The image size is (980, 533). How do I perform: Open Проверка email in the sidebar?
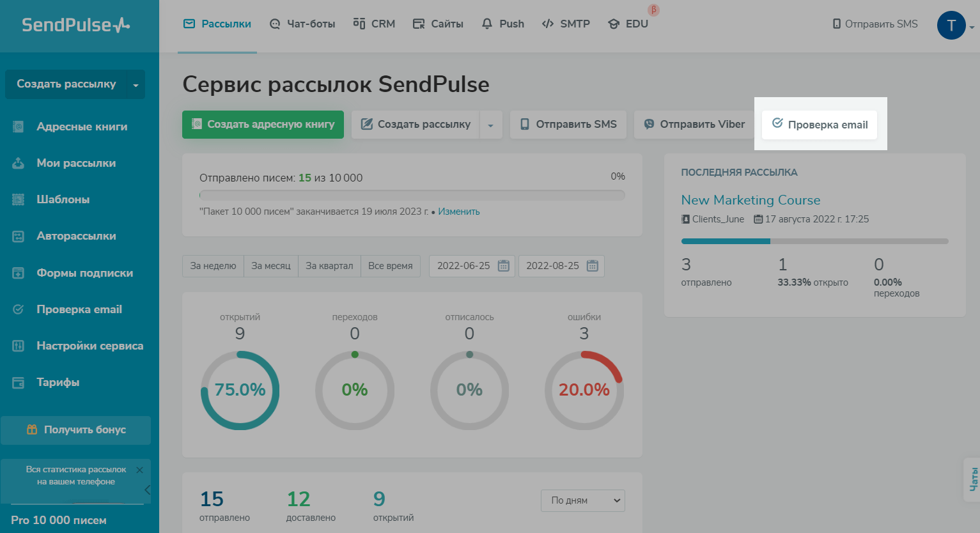click(x=79, y=309)
